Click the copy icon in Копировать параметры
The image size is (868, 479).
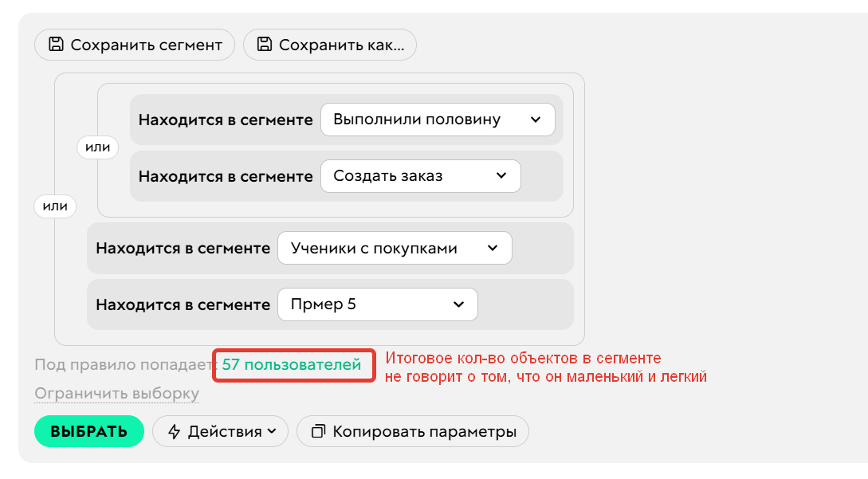pyautogui.click(x=318, y=432)
